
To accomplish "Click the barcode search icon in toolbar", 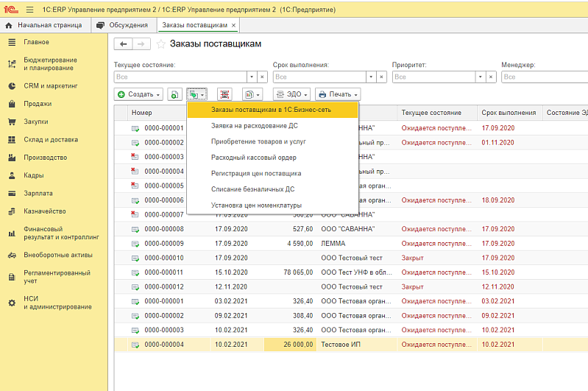I will (224, 94).
